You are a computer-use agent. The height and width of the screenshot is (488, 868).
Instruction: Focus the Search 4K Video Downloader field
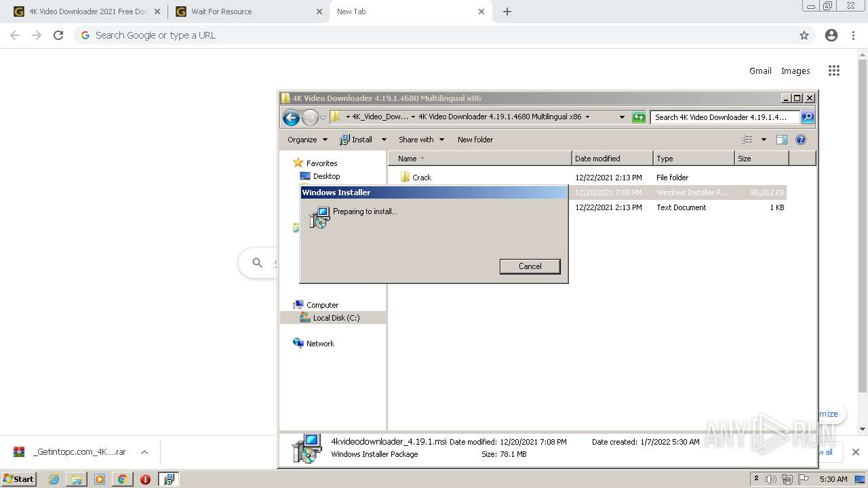click(724, 117)
